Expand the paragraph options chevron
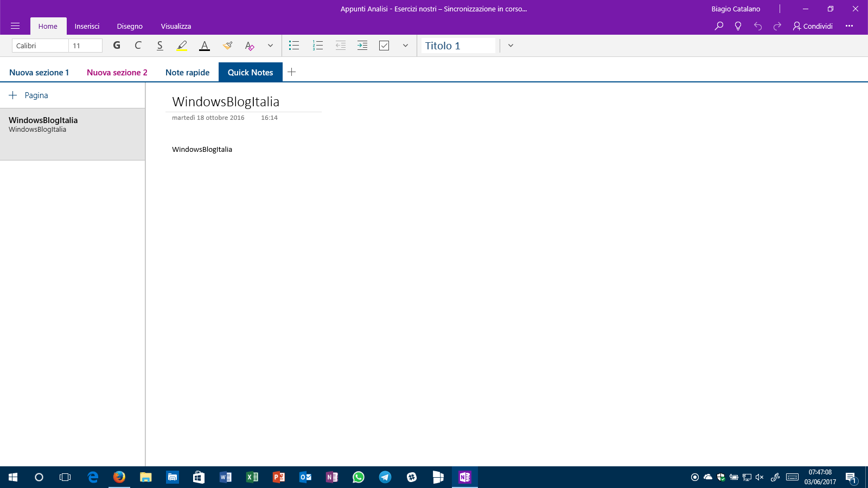This screenshot has height=488, width=868. click(x=405, y=46)
